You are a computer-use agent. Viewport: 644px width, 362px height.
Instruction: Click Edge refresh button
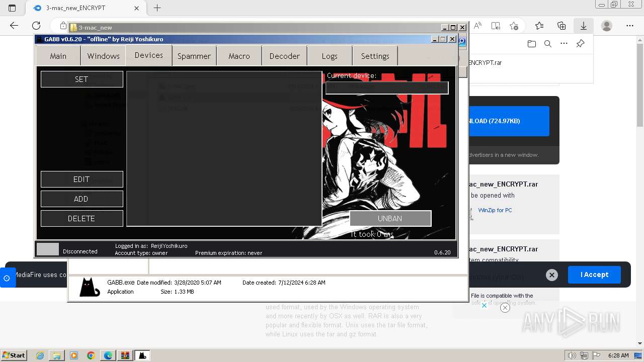(x=36, y=26)
